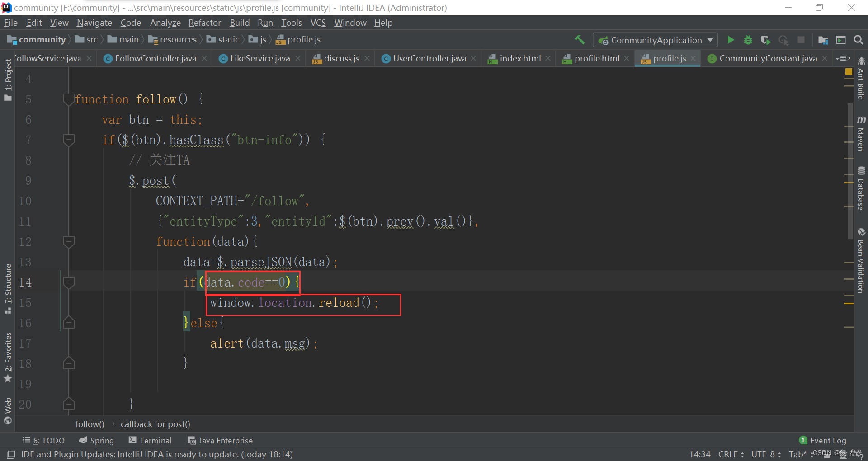Collapse the fold marker on line 14
The width and height of the screenshot is (868, 461).
click(x=69, y=282)
